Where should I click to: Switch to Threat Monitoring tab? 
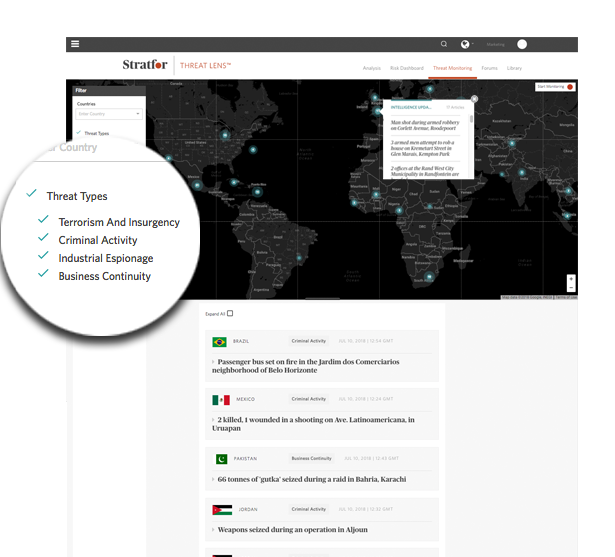(452, 68)
